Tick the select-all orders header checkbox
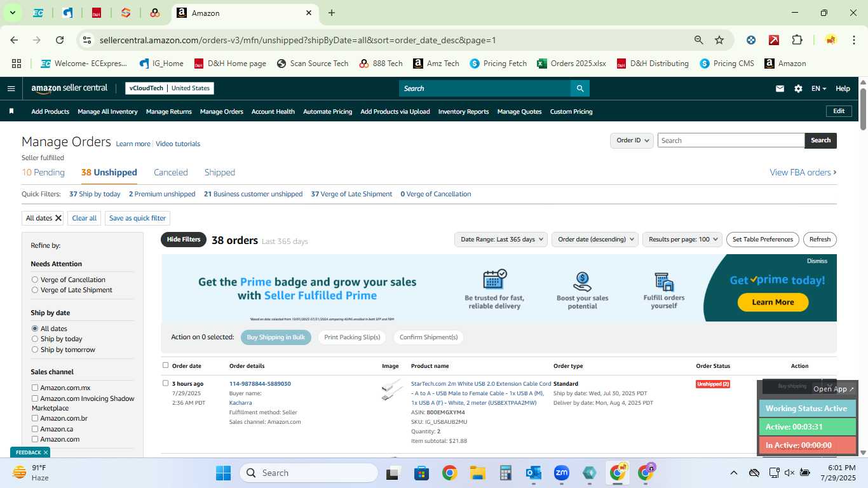The height and width of the screenshot is (488, 868). click(x=166, y=365)
